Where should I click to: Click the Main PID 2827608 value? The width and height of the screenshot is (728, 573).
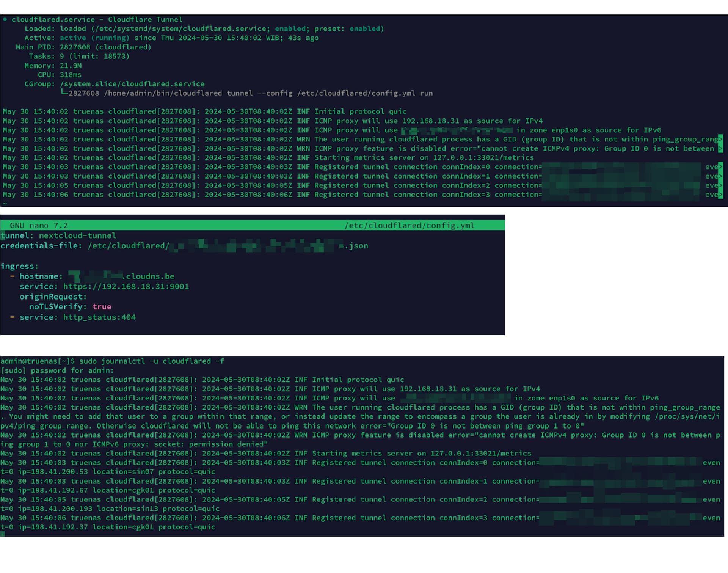[x=75, y=47]
